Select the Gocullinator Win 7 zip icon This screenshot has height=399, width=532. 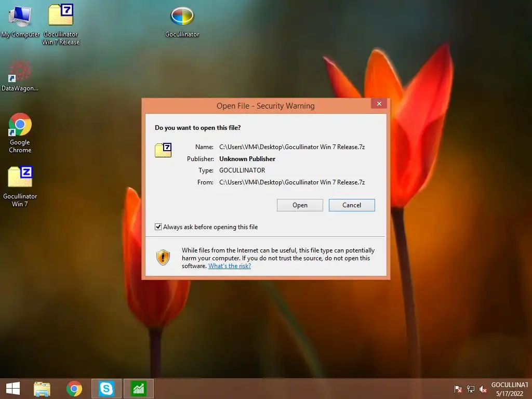click(20, 186)
